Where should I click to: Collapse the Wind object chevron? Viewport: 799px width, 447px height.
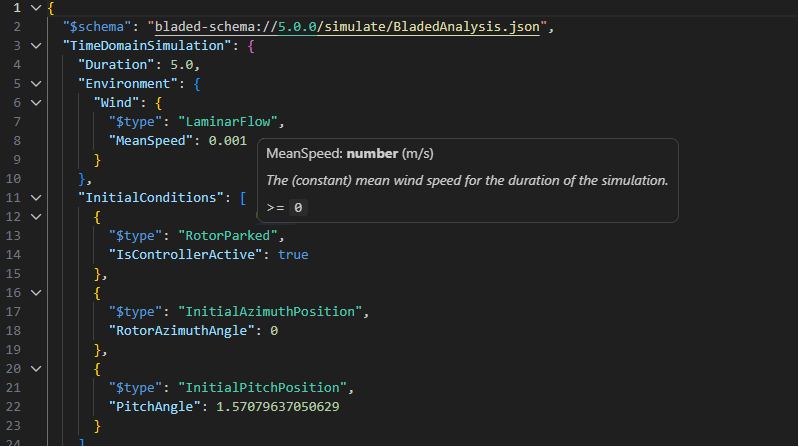[37, 104]
